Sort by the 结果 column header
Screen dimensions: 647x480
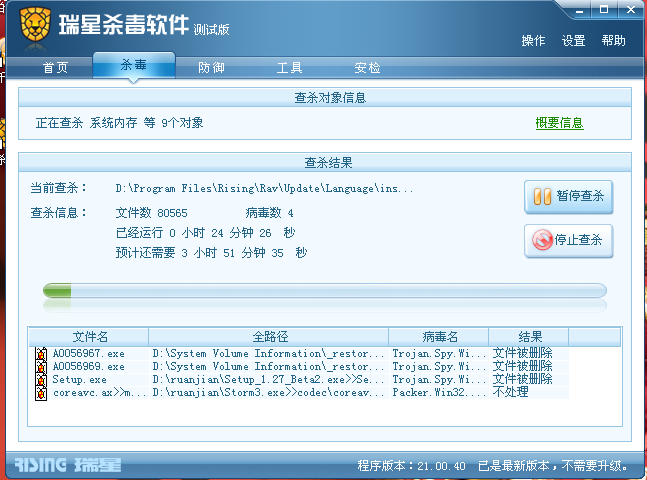(x=529, y=337)
